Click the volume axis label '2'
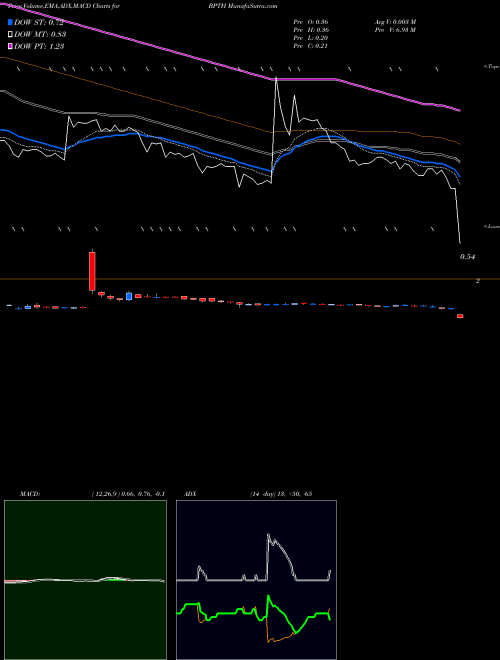Image resolution: width=500 pixels, height=660 pixels. (477, 281)
